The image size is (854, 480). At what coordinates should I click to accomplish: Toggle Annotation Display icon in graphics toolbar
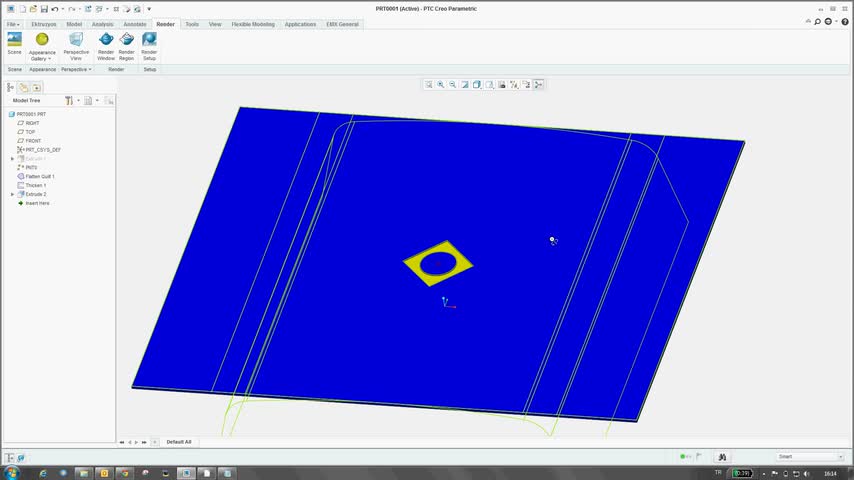point(526,84)
